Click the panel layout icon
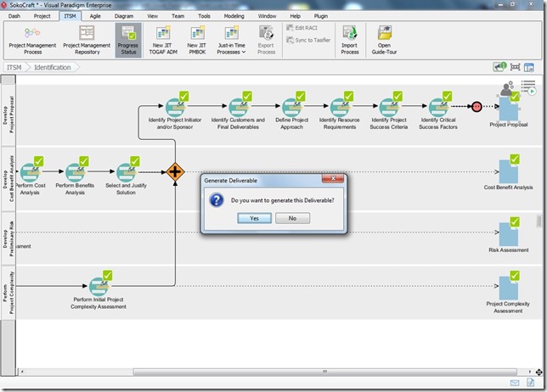Screen dimensions: 547x392 coord(529,67)
